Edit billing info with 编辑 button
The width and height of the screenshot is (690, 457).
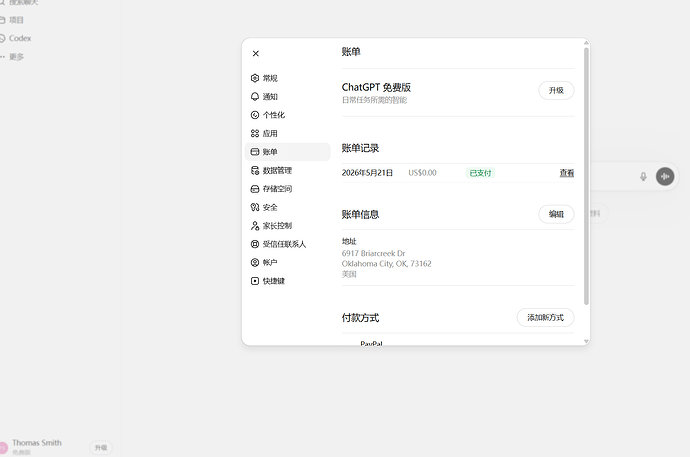click(x=556, y=214)
